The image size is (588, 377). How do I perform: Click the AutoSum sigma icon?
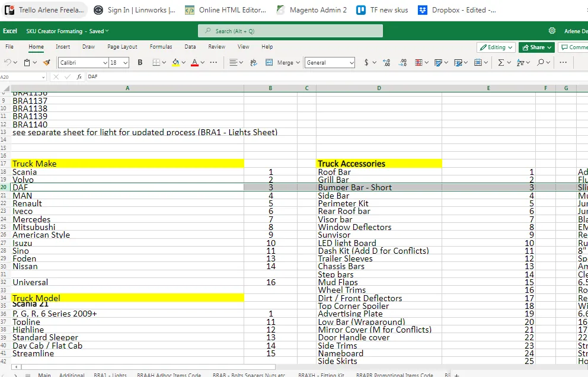(x=501, y=63)
